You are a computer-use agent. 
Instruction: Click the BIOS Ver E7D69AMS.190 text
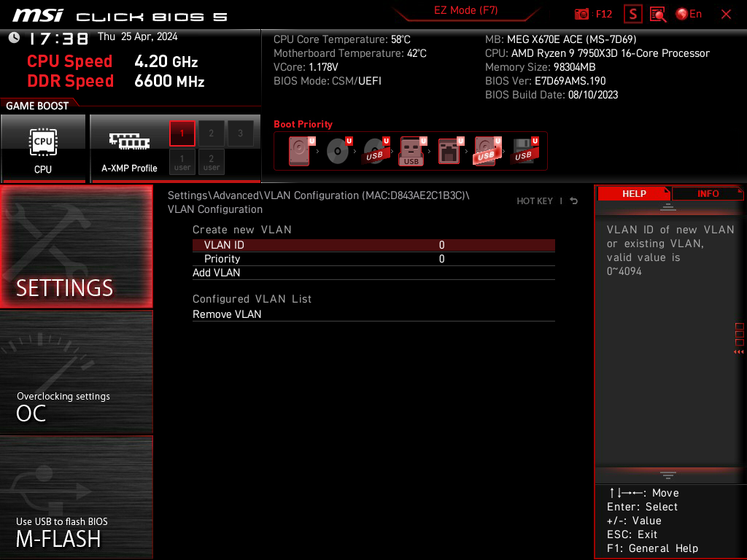point(546,81)
